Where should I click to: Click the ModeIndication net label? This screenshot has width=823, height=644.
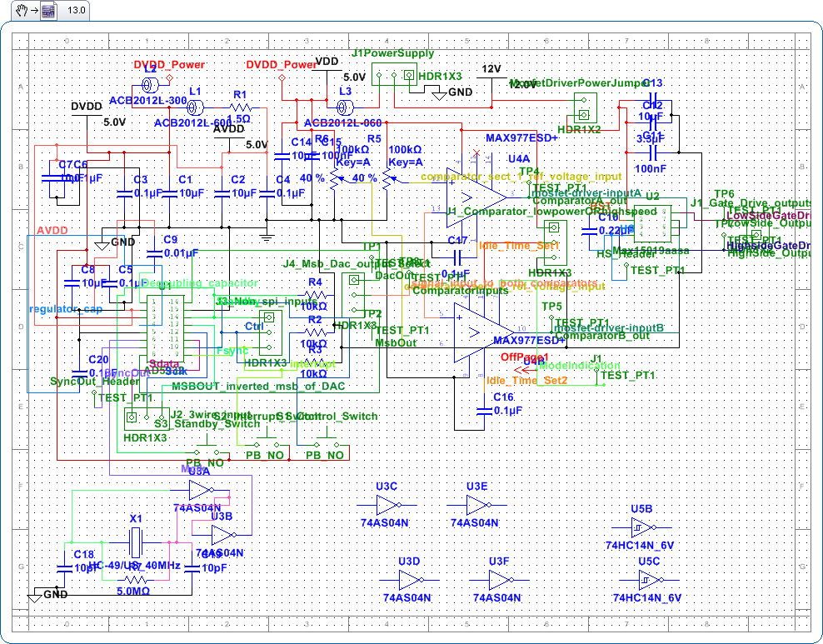point(580,365)
